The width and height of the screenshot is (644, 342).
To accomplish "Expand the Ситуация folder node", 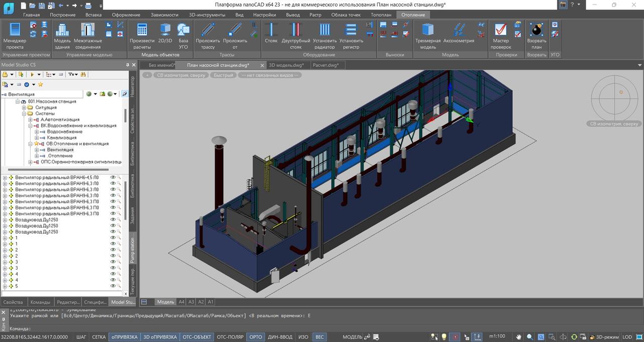I will coord(24,108).
